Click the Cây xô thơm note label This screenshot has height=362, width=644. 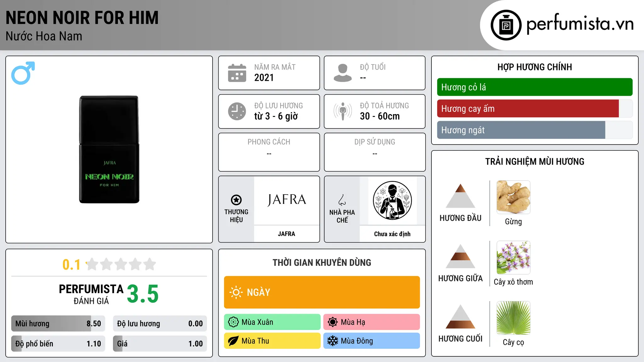pyautogui.click(x=513, y=282)
